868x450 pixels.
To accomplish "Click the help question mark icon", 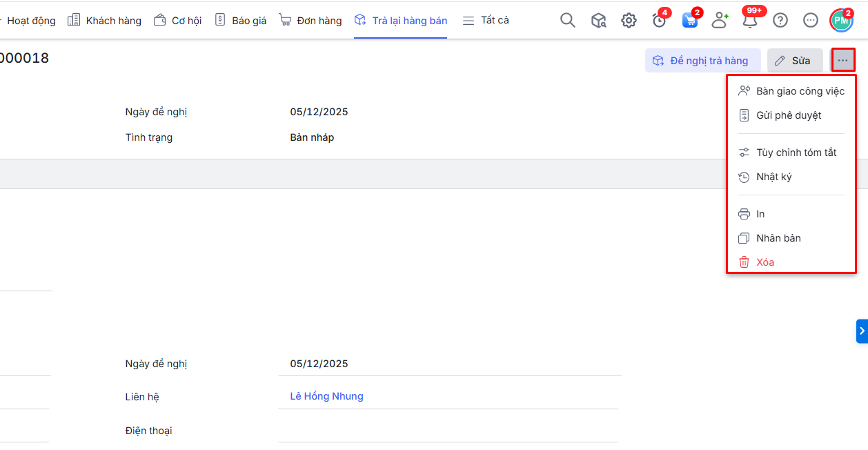I will click(x=780, y=21).
